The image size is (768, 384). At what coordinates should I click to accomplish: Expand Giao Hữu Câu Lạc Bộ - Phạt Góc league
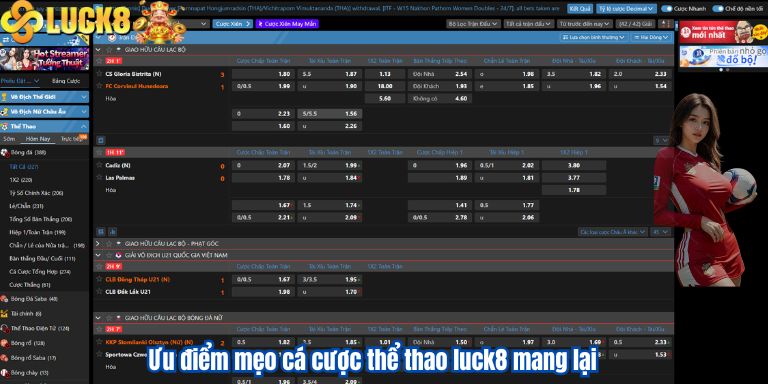pos(97,243)
